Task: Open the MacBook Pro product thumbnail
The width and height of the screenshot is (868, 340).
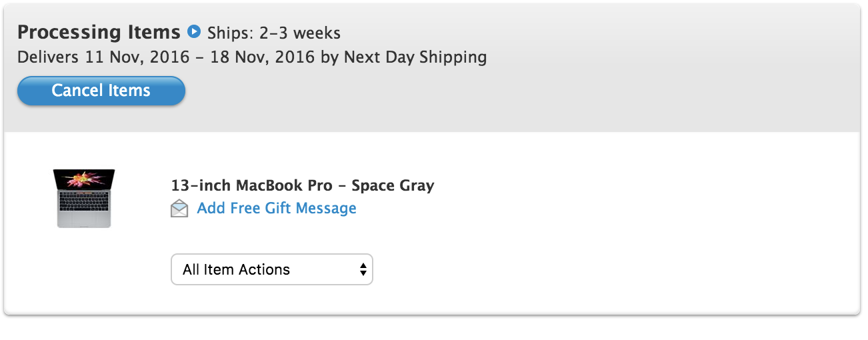Action: click(x=84, y=199)
